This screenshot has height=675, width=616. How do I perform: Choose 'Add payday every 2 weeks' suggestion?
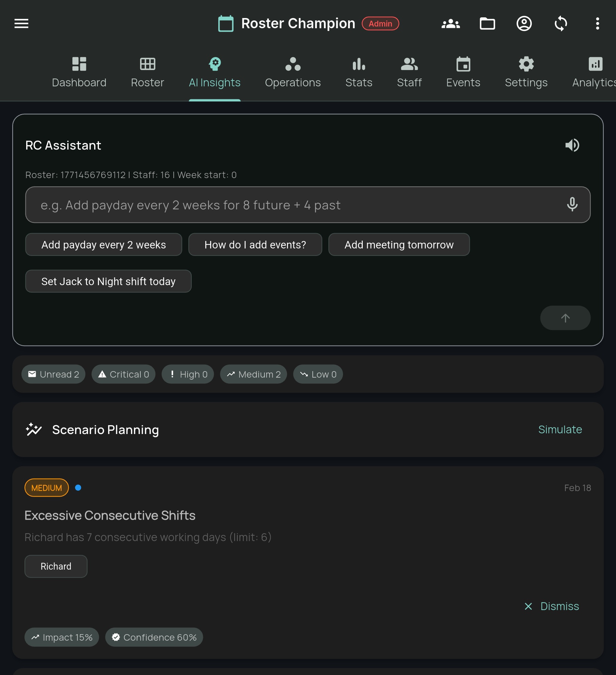point(104,245)
